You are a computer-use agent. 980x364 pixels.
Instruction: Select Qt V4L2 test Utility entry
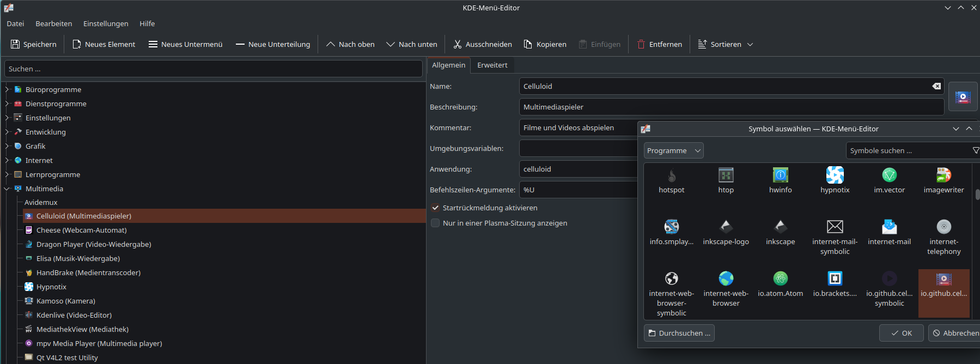[x=67, y=357]
